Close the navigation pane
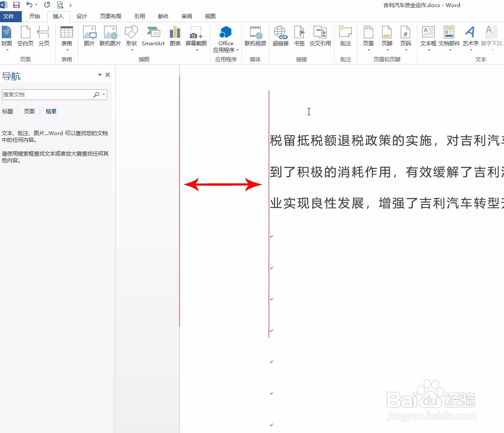The height and width of the screenshot is (433, 504). pyautogui.click(x=108, y=75)
